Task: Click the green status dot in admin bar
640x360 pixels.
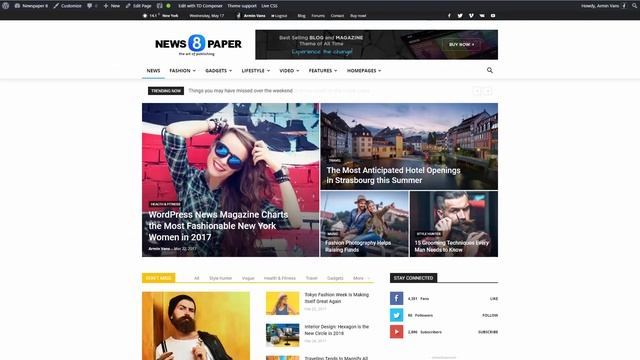Action: pos(168,6)
